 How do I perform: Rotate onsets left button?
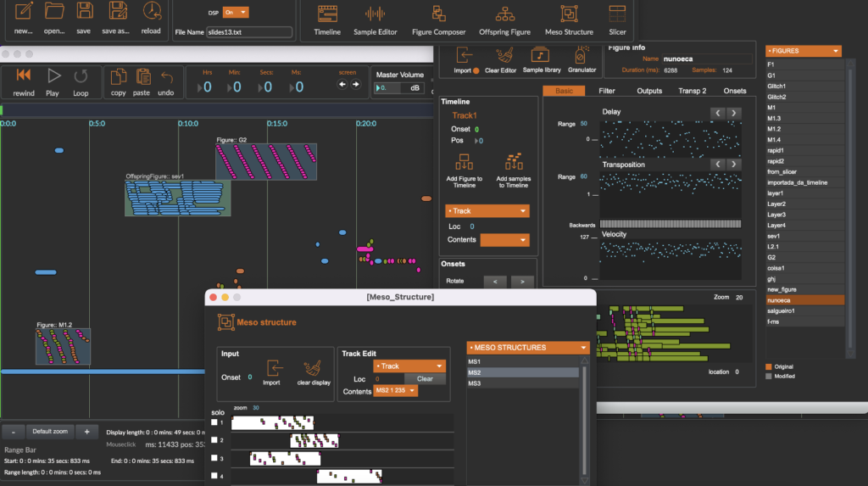[x=495, y=282]
